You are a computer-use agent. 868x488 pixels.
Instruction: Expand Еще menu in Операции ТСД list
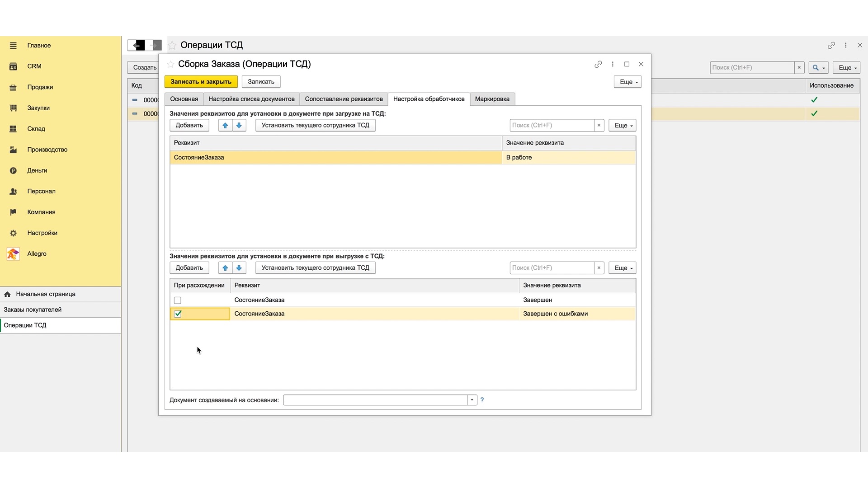pos(846,67)
